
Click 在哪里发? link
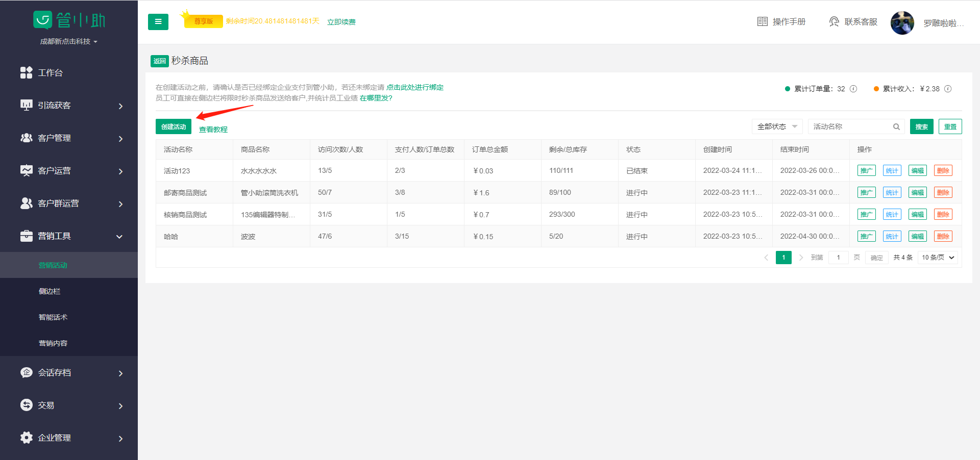(376, 98)
